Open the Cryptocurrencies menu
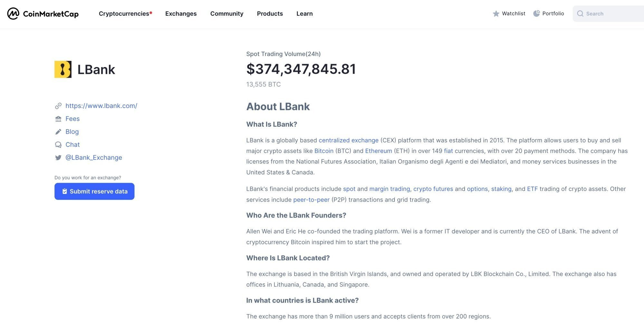 pyautogui.click(x=124, y=14)
